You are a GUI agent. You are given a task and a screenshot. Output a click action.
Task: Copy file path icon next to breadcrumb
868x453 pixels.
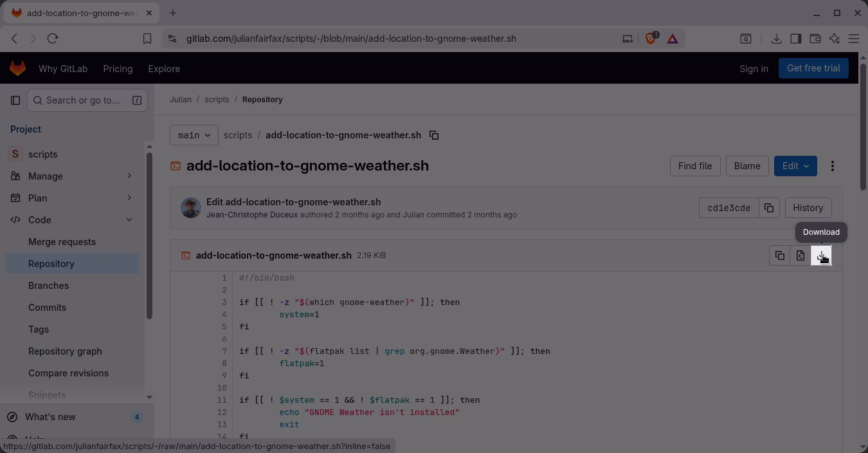434,135
